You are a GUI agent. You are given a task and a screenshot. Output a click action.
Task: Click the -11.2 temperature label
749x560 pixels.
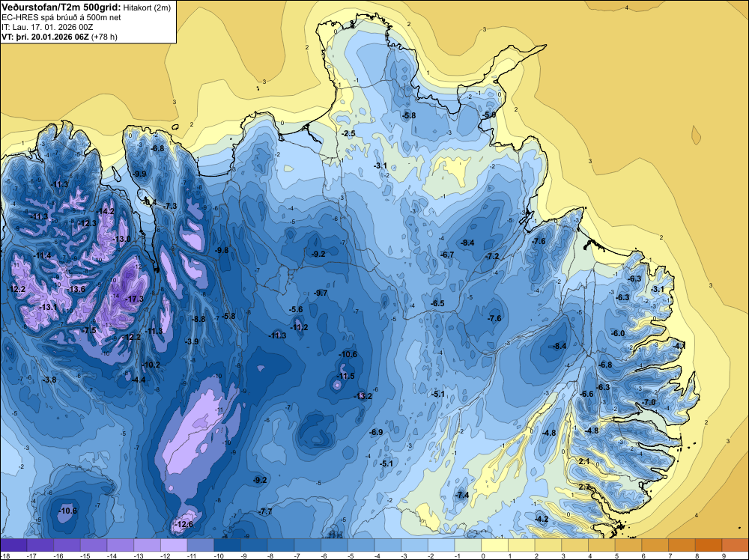point(299,327)
